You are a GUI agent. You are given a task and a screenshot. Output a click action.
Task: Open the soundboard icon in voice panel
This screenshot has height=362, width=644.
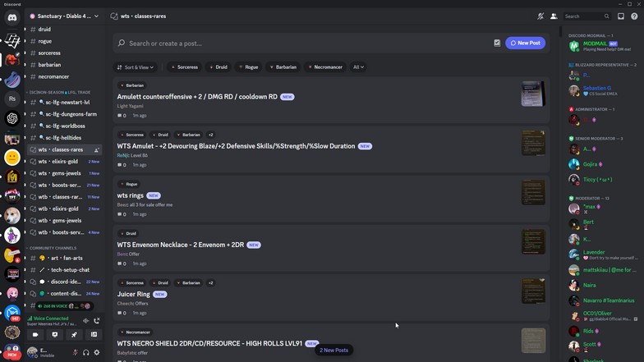pos(94,335)
